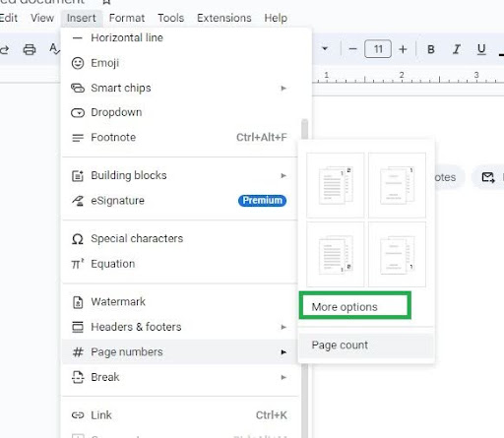Click the Headers & footers icon

coord(78,327)
